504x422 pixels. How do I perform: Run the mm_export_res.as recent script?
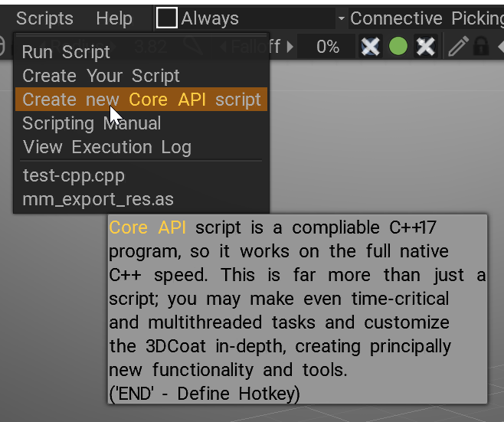pos(141,199)
